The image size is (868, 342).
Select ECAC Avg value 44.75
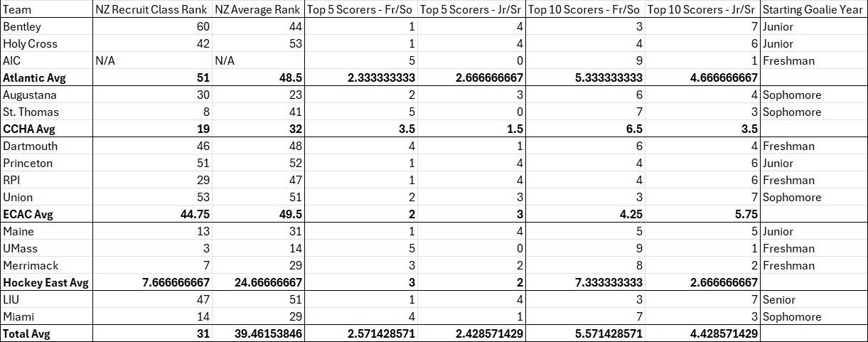(153, 215)
